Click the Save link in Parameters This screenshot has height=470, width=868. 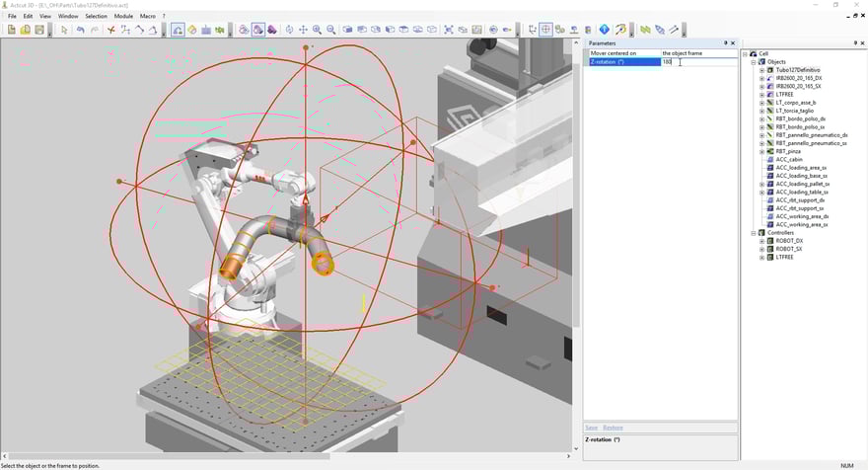point(592,428)
